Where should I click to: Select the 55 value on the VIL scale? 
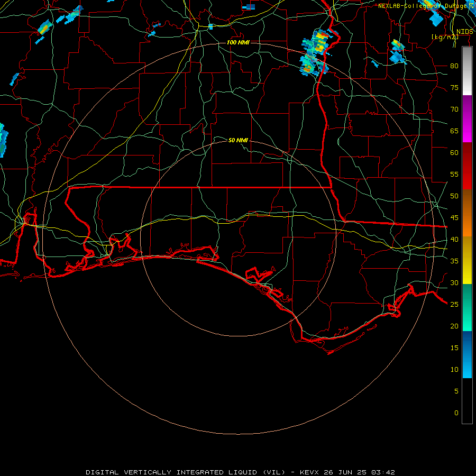tap(454, 174)
